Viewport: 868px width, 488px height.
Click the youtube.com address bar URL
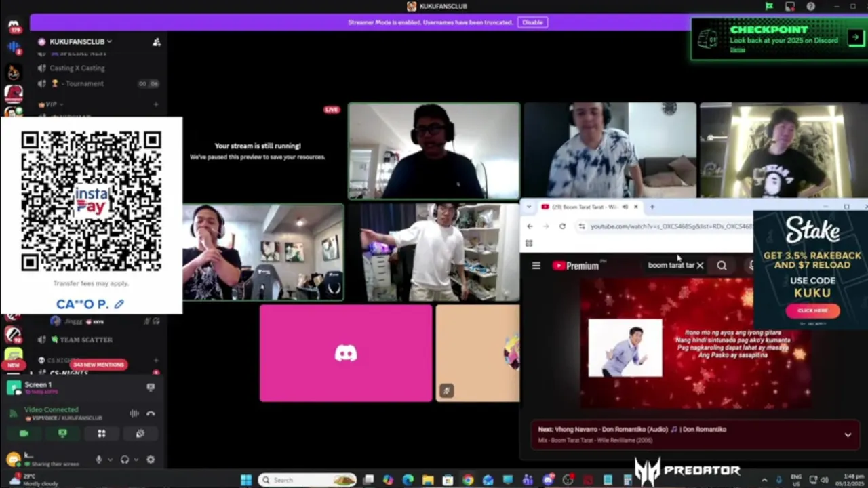click(x=670, y=226)
